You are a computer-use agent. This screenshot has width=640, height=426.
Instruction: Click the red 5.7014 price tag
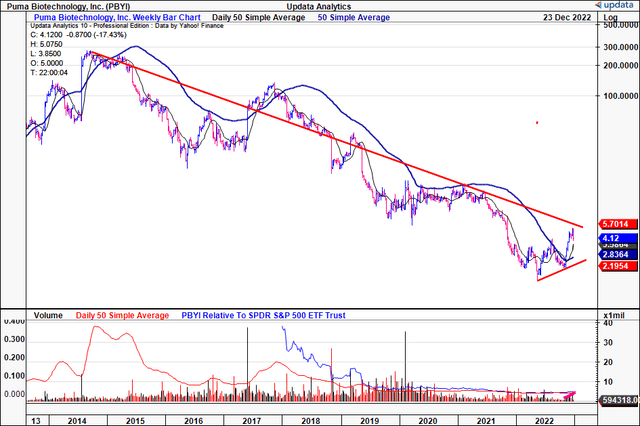[x=618, y=224]
